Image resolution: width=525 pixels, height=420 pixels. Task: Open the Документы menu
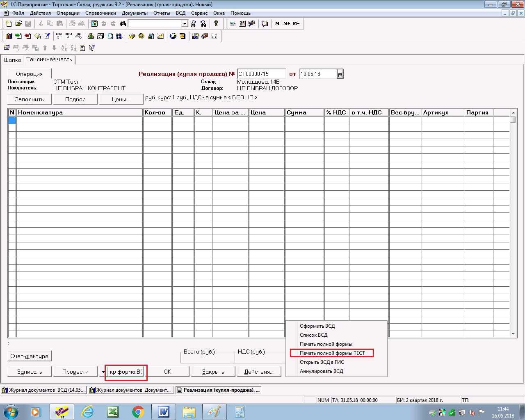click(x=135, y=13)
